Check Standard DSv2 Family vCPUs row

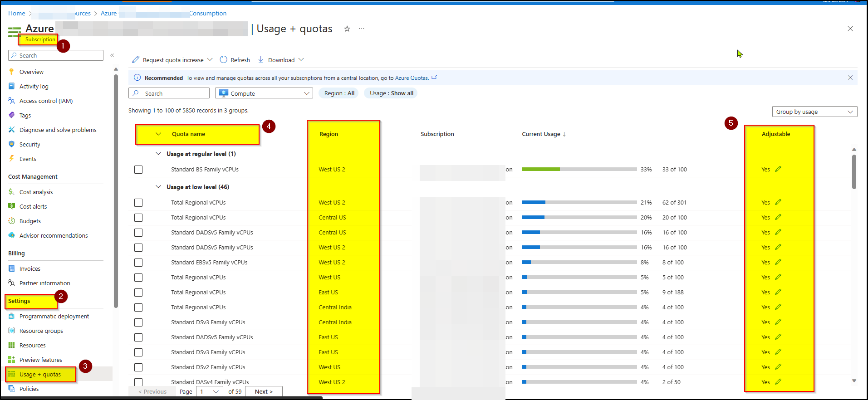(x=138, y=367)
